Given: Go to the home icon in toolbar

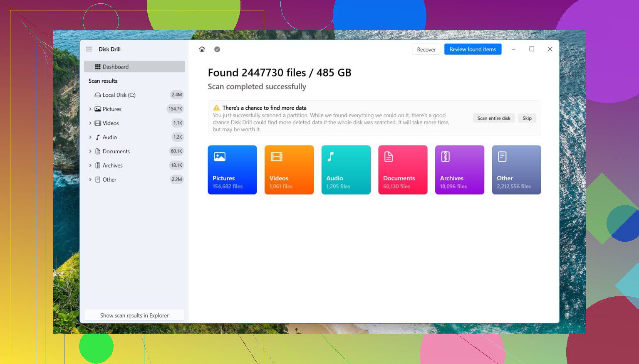Looking at the screenshot, I should point(202,49).
